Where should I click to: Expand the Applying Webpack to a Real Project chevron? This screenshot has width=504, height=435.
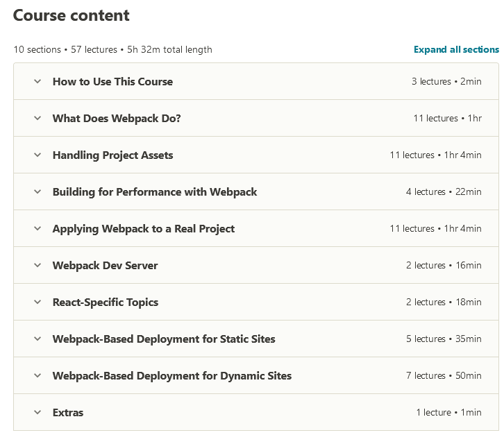tap(37, 229)
